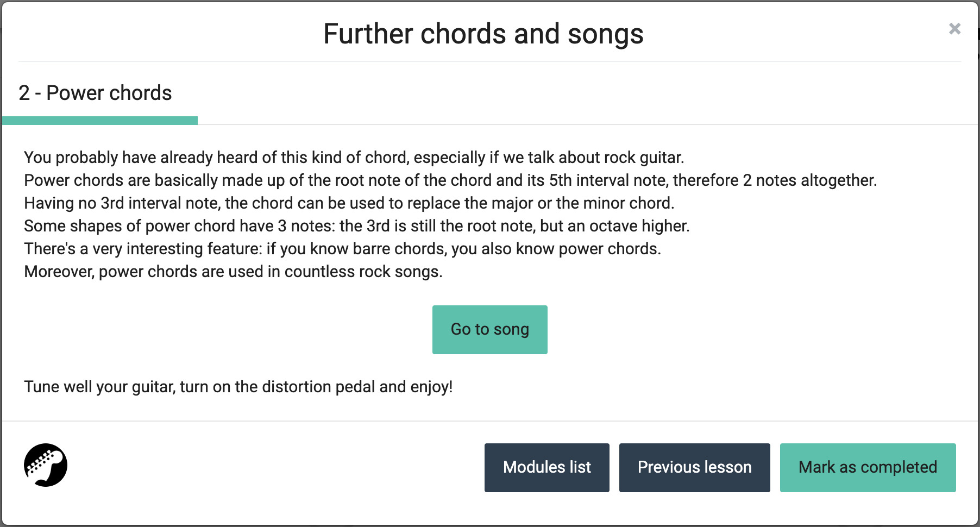The image size is (980, 527).
Task: Return to Modules list
Action: tap(546, 467)
